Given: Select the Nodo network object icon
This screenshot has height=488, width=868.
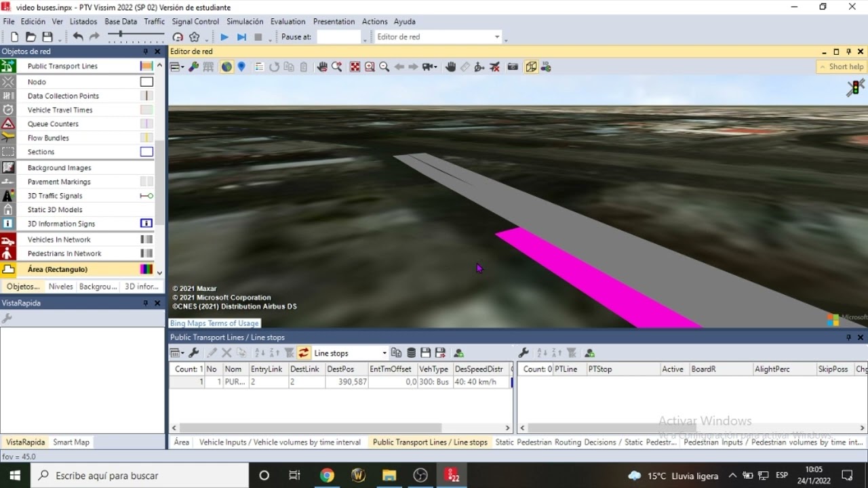Looking at the screenshot, I should (x=8, y=82).
